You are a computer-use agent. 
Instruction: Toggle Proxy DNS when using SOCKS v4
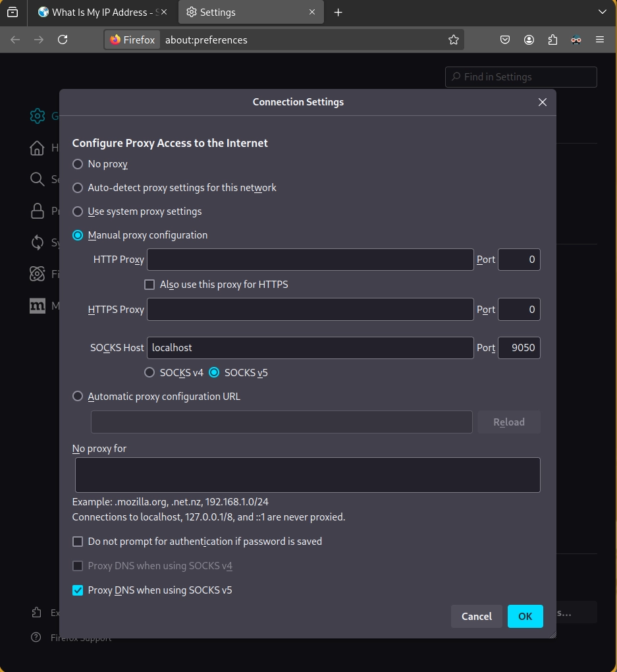coord(78,566)
